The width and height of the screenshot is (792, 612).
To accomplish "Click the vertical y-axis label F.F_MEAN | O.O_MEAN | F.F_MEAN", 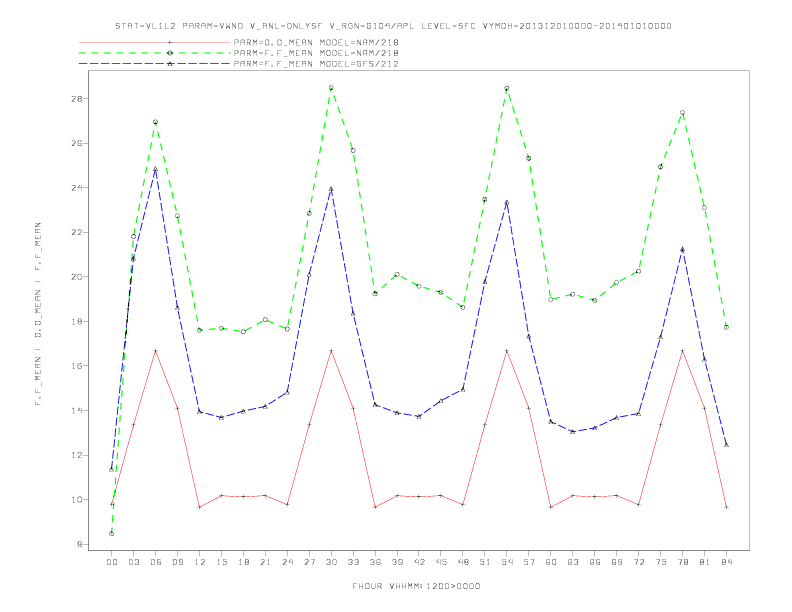I will coord(38,314).
